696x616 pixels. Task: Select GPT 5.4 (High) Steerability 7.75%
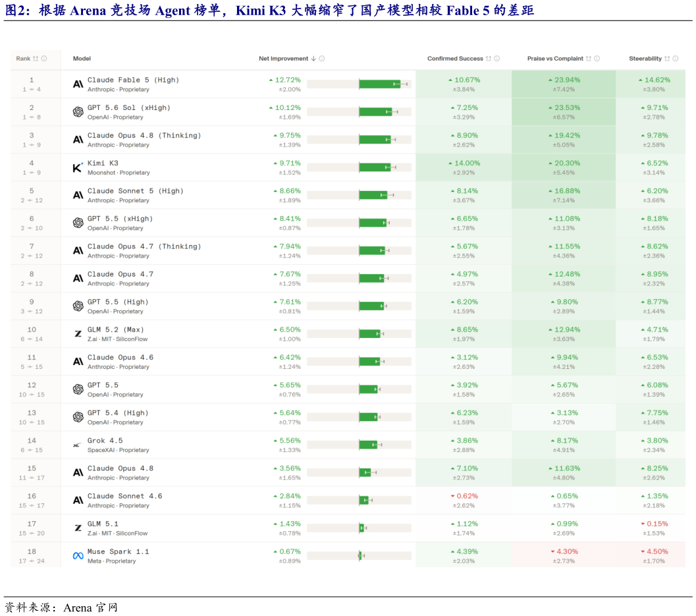pyautogui.click(x=655, y=413)
